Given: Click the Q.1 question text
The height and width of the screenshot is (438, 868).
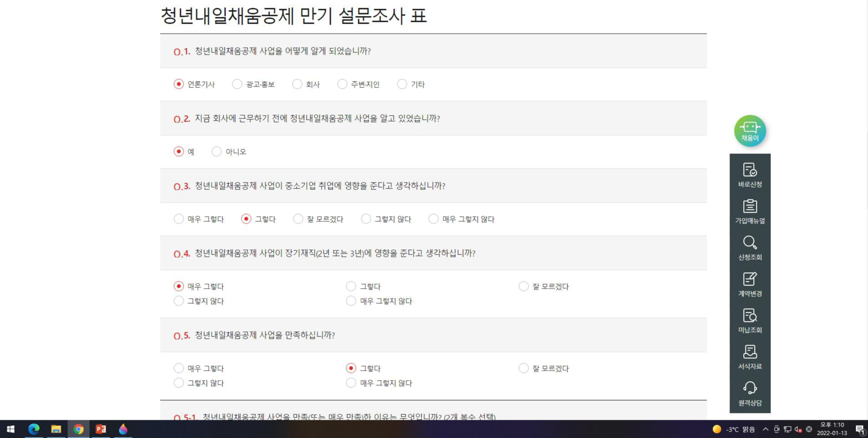Looking at the screenshot, I should pyautogui.click(x=282, y=51).
